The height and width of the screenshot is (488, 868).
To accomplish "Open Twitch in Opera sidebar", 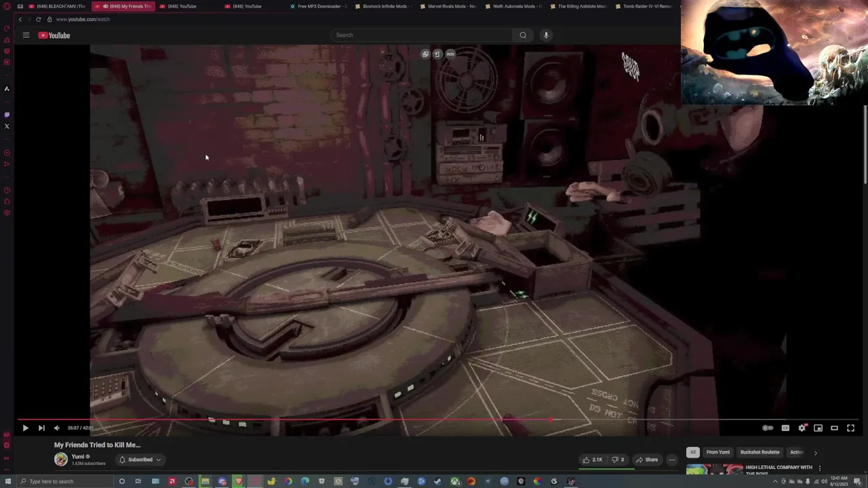I will [7, 115].
